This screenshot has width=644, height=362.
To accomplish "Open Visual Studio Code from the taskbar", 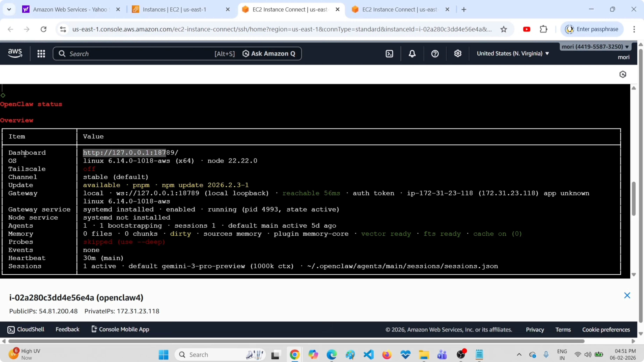I will click(369, 354).
